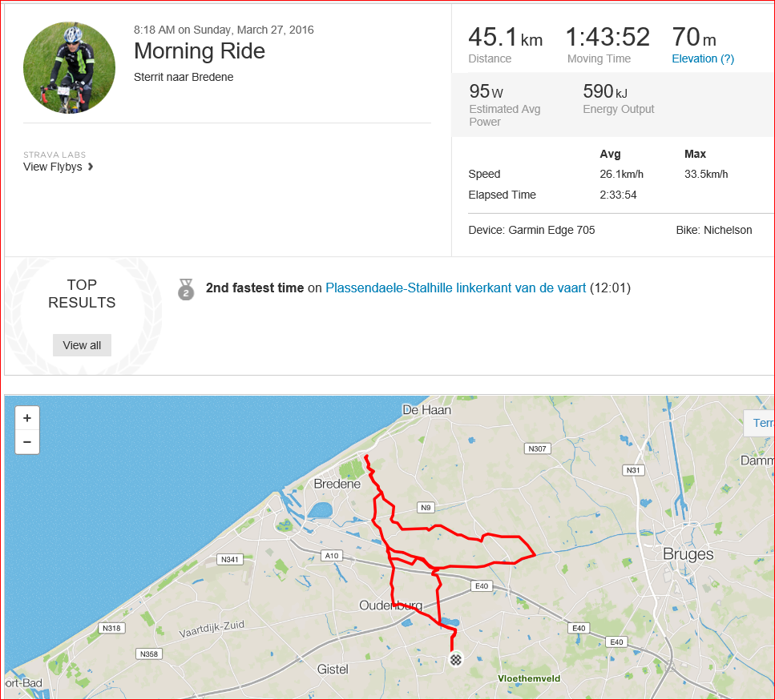Open the Terrain map type dropdown
Viewport: 775px width, 700px height.
click(x=761, y=423)
